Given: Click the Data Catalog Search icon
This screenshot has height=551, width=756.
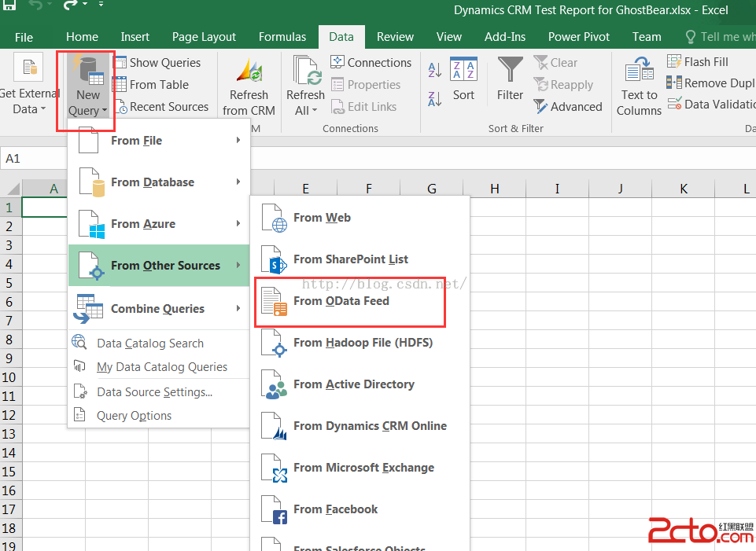Looking at the screenshot, I should [x=79, y=343].
